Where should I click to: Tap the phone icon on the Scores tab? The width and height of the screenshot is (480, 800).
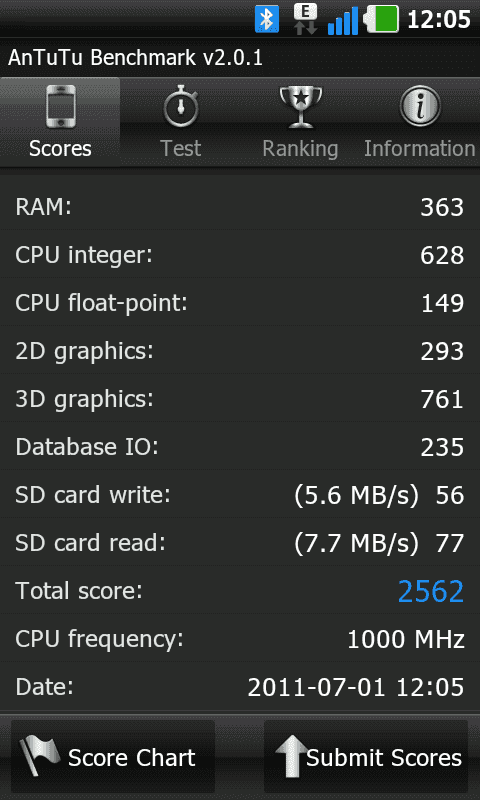(61, 107)
